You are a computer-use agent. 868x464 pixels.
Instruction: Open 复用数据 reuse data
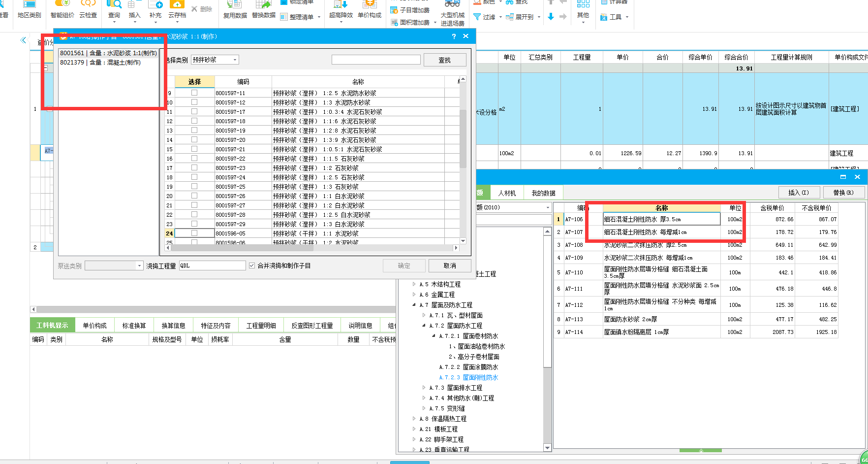click(235, 11)
